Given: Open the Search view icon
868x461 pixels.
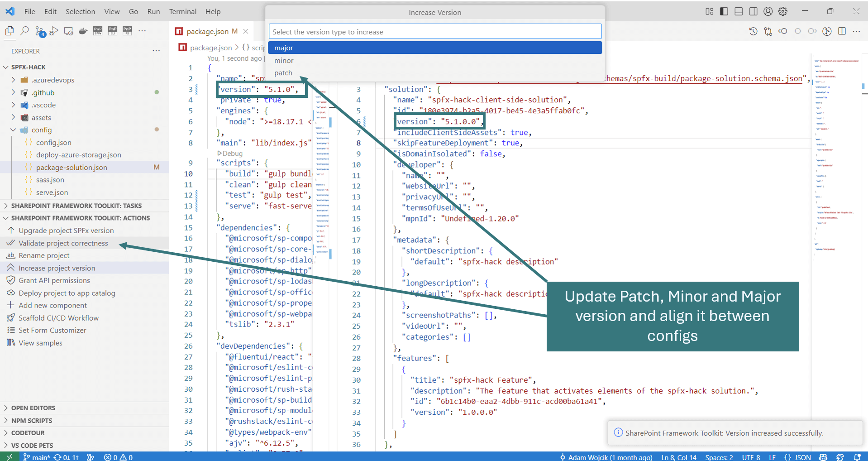Looking at the screenshot, I should [x=24, y=31].
